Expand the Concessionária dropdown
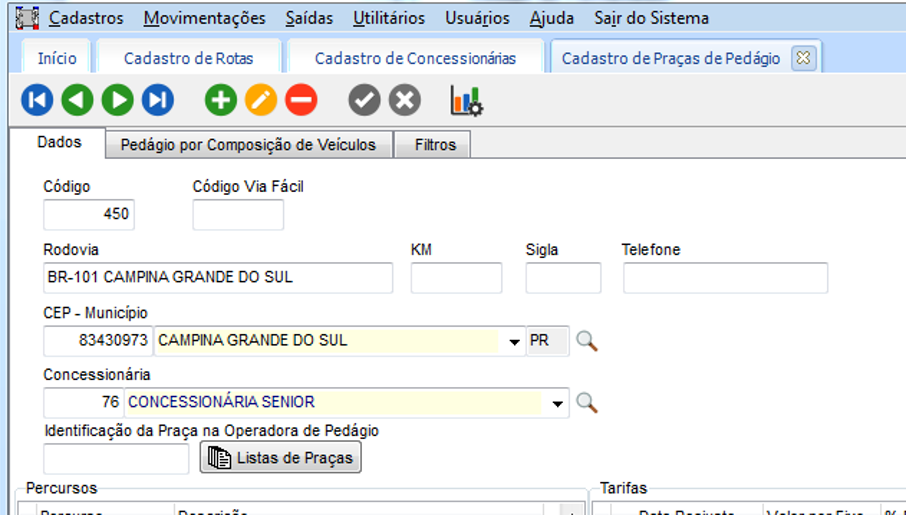 558,404
